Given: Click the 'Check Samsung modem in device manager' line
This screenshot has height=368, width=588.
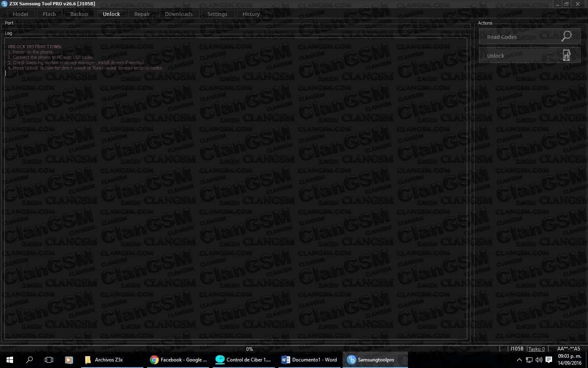Looking at the screenshot, I should click(x=76, y=63).
